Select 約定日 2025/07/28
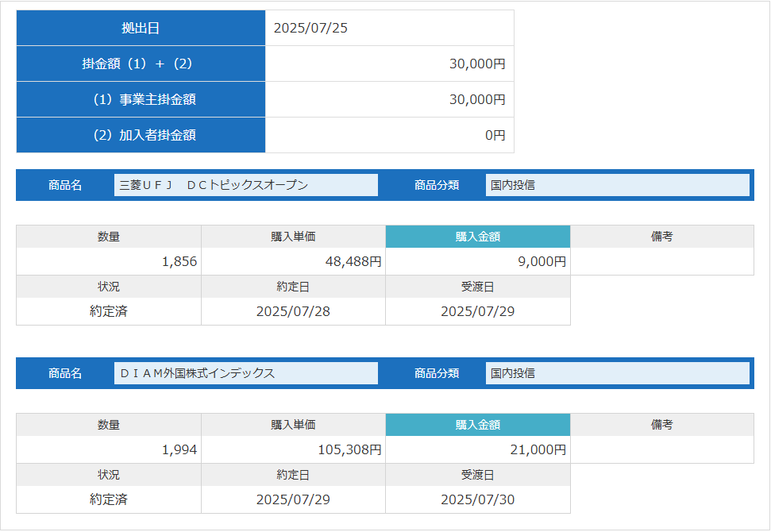The width and height of the screenshot is (771, 532). [x=293, y=311]
